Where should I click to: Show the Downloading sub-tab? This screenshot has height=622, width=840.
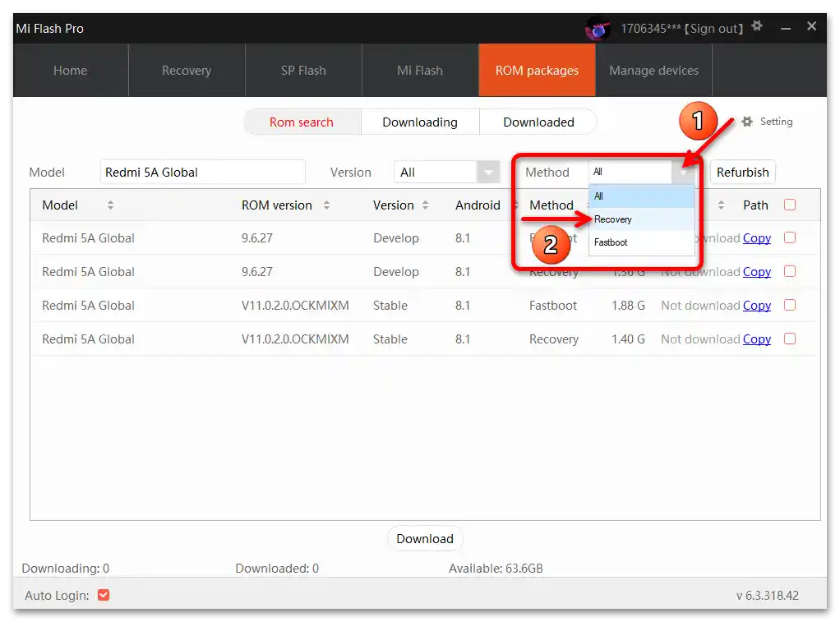420,122
